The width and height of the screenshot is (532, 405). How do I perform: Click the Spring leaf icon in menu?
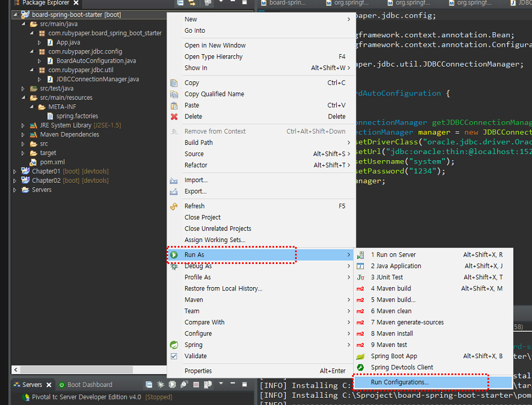coord(174,345)
